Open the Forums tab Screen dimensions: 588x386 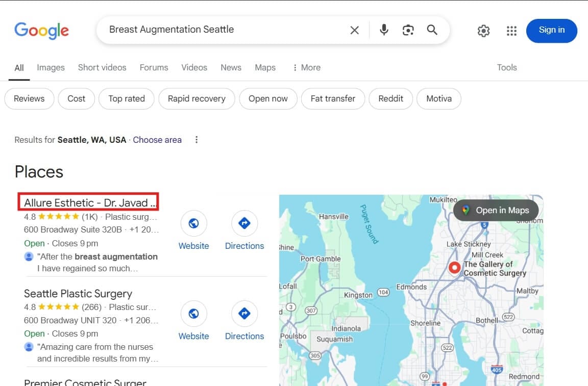(154, 67)
